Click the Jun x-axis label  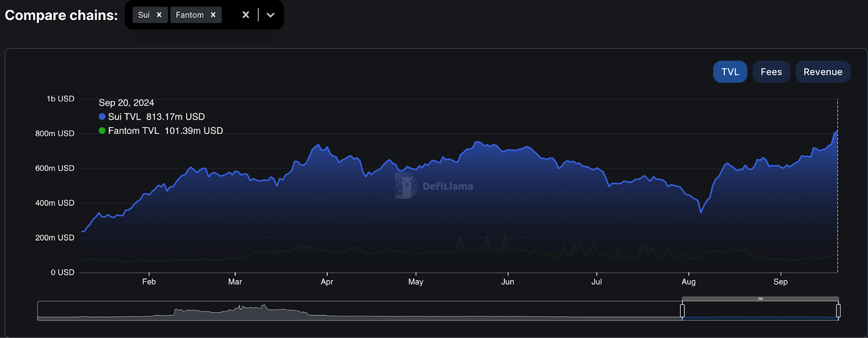coord(507,282)
